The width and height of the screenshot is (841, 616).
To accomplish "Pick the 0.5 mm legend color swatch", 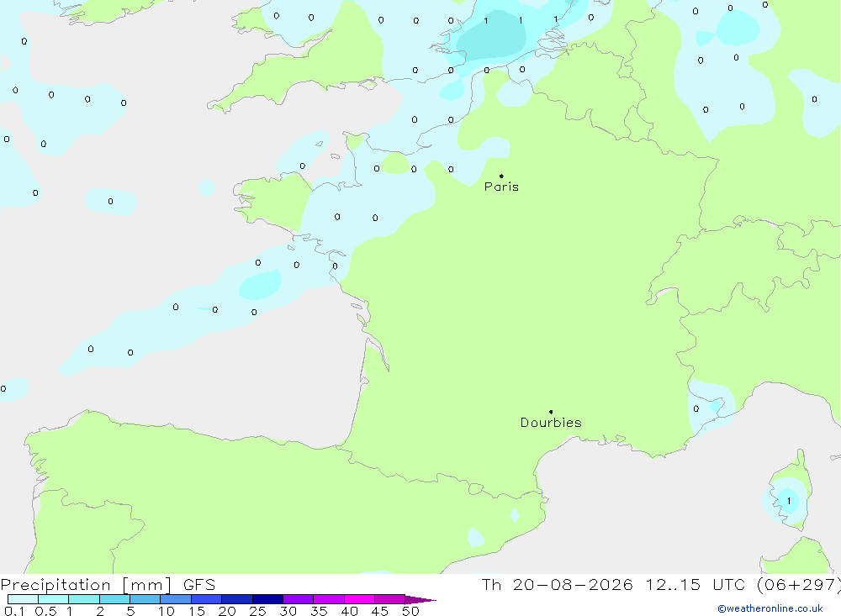I will [54, 599].
